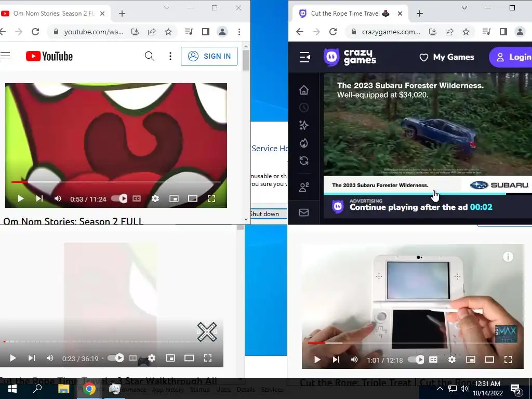This screenshot has height=399, width=532.
Task: Switch Triple Treat 12:18 player to theater mode
Action: tap(489, 360)
